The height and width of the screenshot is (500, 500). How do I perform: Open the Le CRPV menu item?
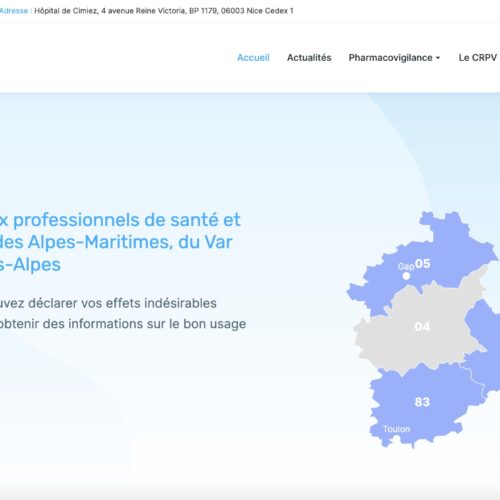[478, 58]
